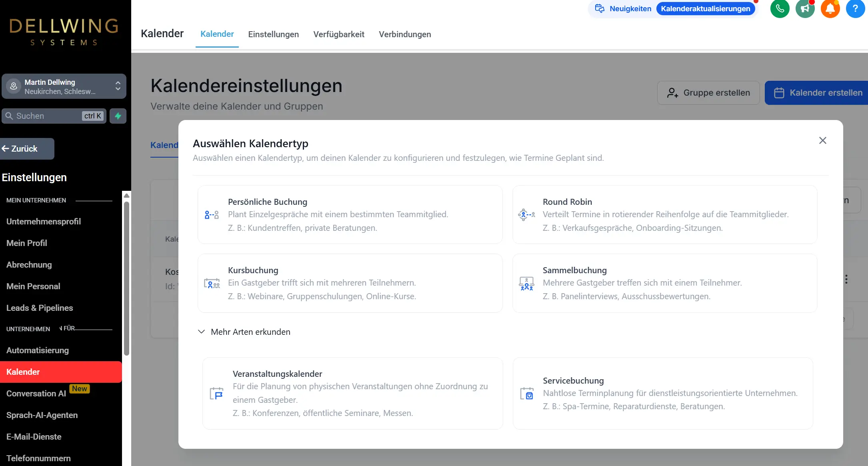Click the blue help question mark icon
The width and height of the screenshot is (868, 466).
855,8
